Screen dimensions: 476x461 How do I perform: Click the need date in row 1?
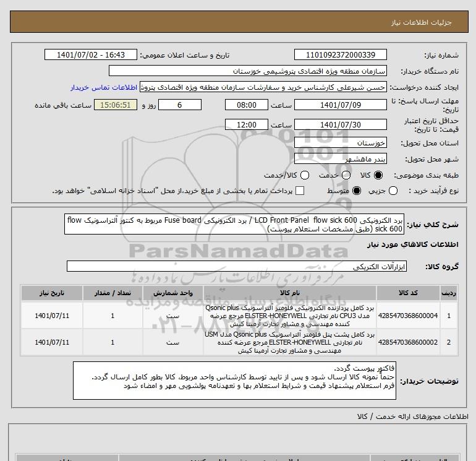52,316
